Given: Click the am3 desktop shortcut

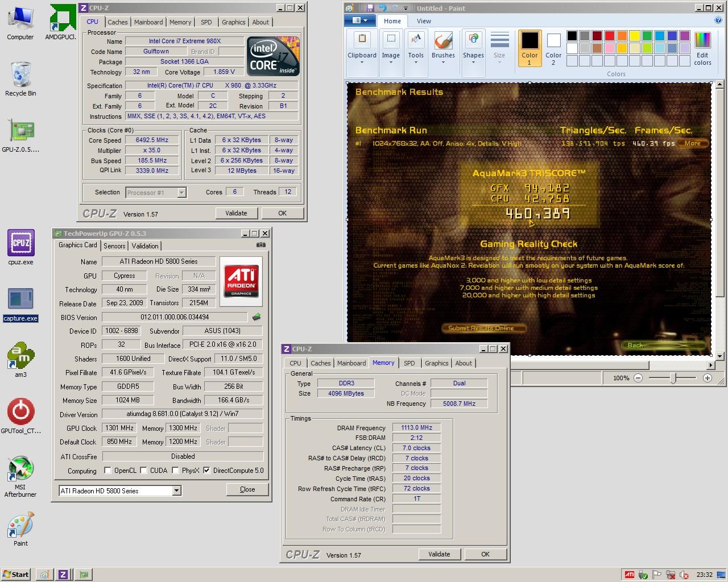Looking at the screenshot, I should (20, 360).
